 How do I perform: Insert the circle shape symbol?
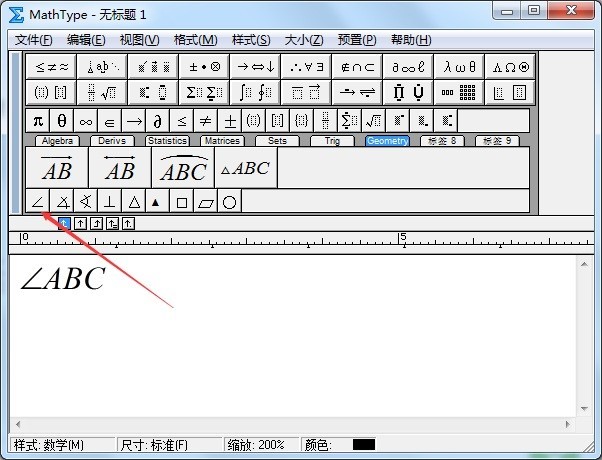point(229,202)
